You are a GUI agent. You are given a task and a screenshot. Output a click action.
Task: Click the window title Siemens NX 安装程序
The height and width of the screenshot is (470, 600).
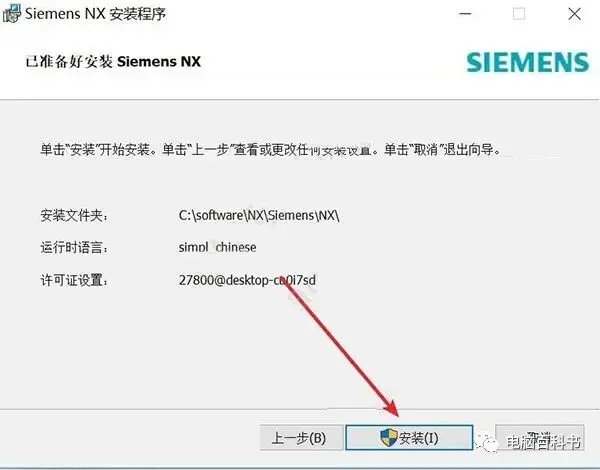(95, 14)
